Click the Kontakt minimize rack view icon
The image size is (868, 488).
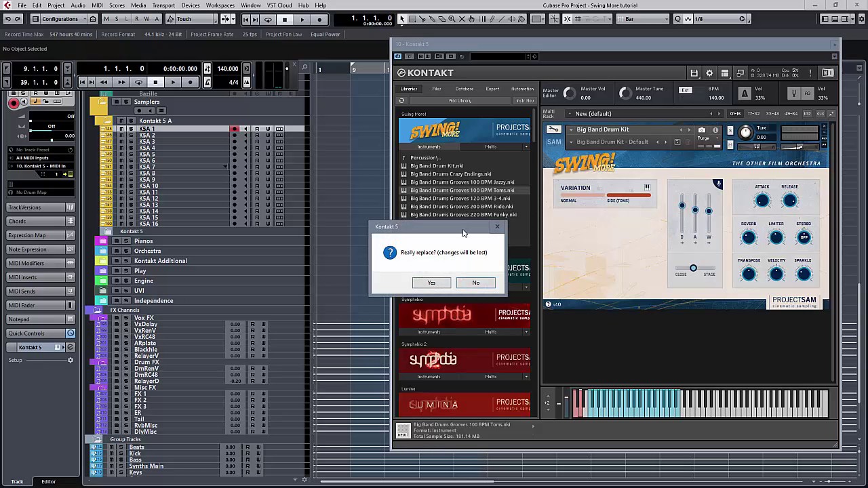coord(741,73)
